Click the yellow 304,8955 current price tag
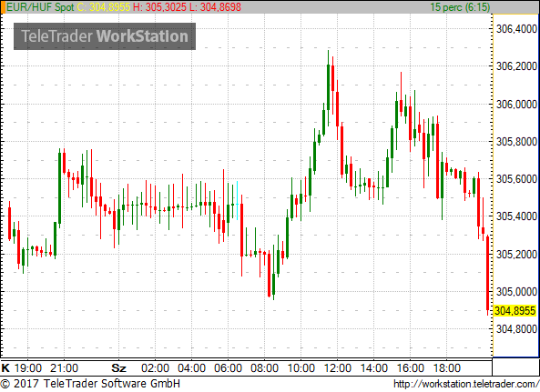The width and height of the screenshot is (540, 392). 515,311
